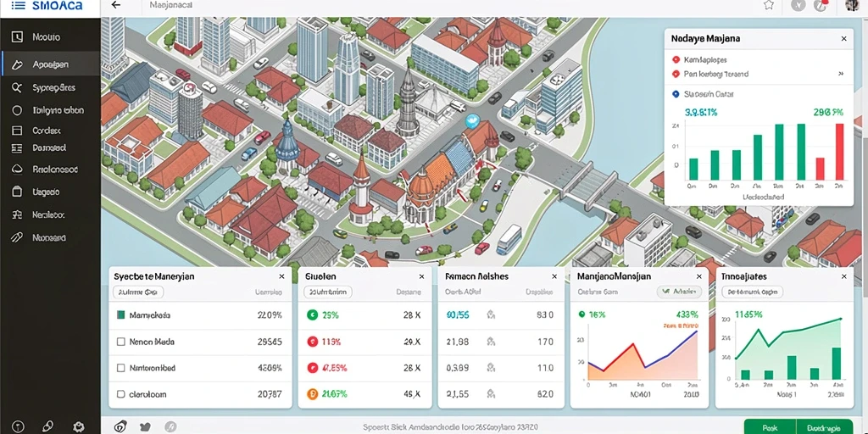Open the green dropdown in the Mantjano Manejan panel
Viewport: 868px width, 434px height.
click(x=679, y=292)
